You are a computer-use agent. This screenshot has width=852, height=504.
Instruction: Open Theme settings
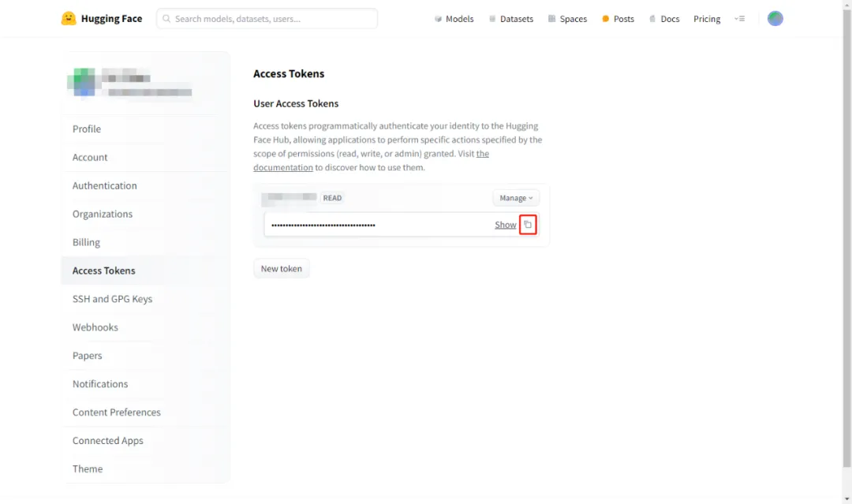coord(145,469)
